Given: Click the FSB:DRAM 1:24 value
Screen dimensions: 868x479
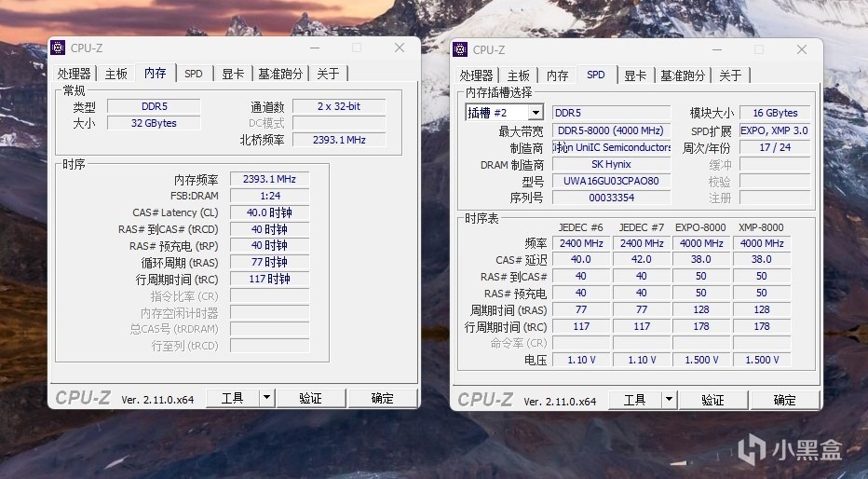Looking at the screenshot, I should [x=269, y=196].
